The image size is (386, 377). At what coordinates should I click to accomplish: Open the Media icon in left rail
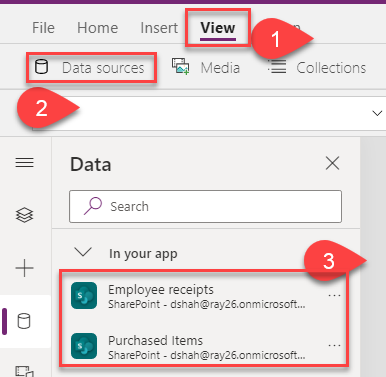(25, 371)
